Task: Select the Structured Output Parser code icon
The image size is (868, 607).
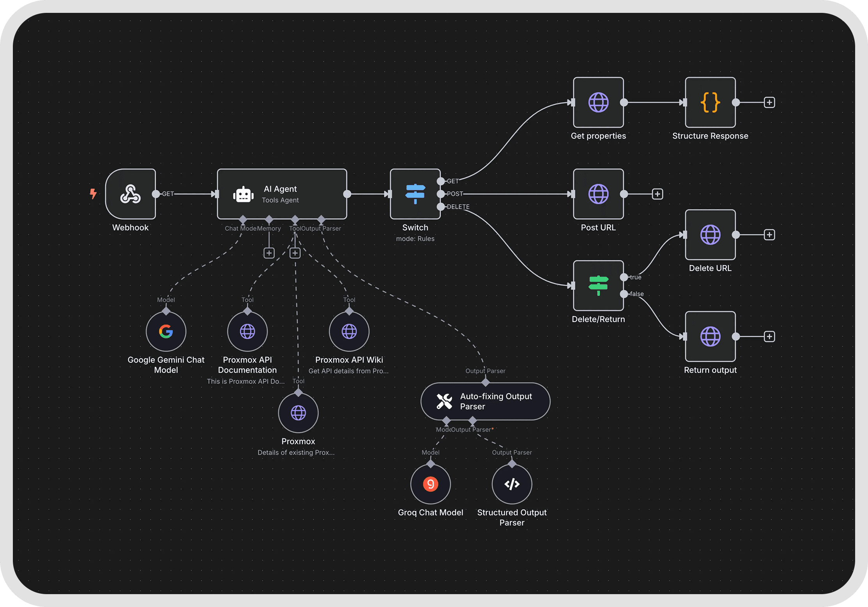Action: (512, 484)
